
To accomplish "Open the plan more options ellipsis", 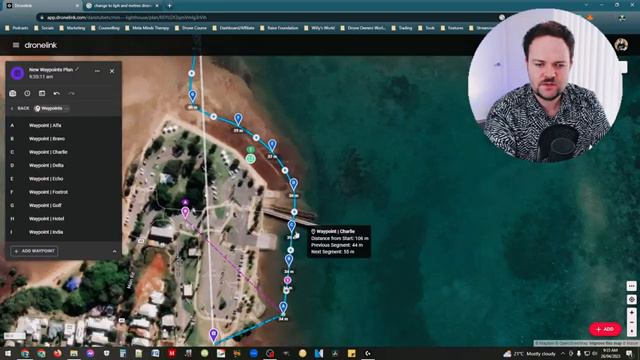I will click(97, 71).
